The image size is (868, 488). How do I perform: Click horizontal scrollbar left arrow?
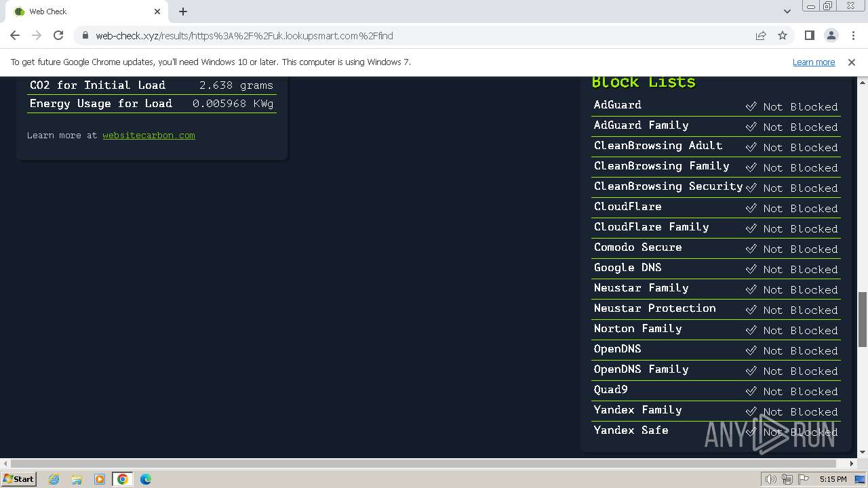tap(5, 464)
